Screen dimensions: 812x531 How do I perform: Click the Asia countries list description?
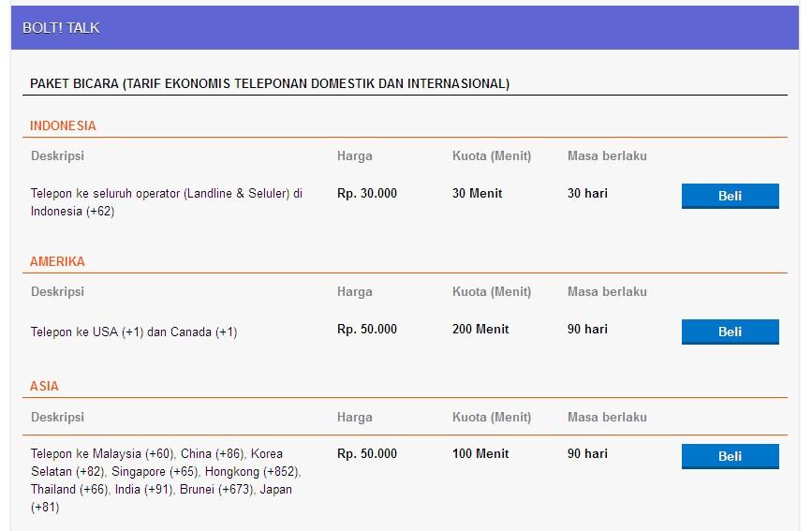click(166, 480)
